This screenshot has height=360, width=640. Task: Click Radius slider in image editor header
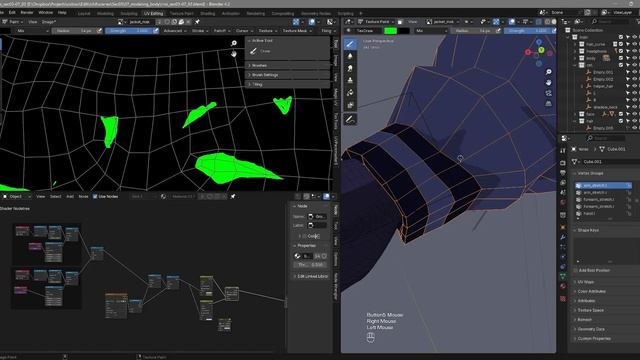74,31
